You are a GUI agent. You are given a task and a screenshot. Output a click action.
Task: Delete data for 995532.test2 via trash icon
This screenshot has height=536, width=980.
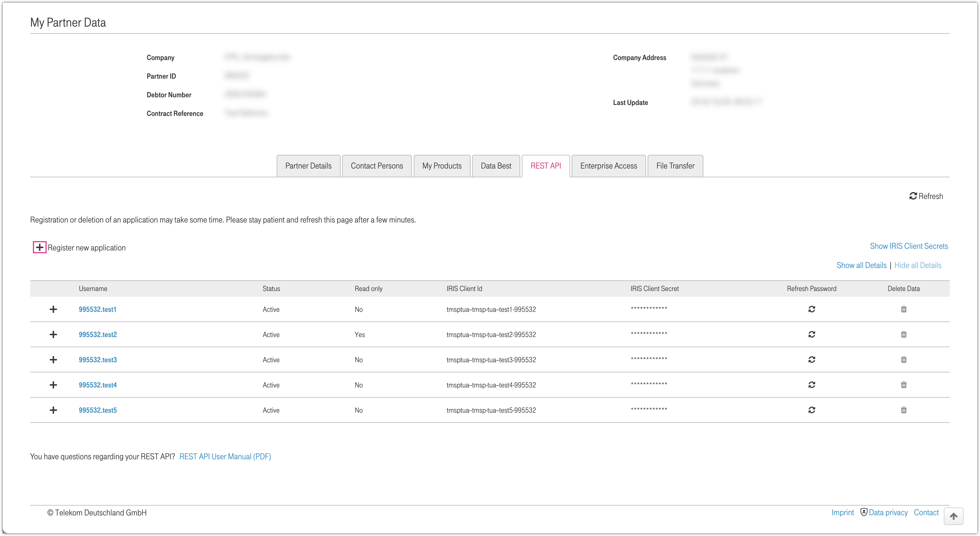(904, 335)
